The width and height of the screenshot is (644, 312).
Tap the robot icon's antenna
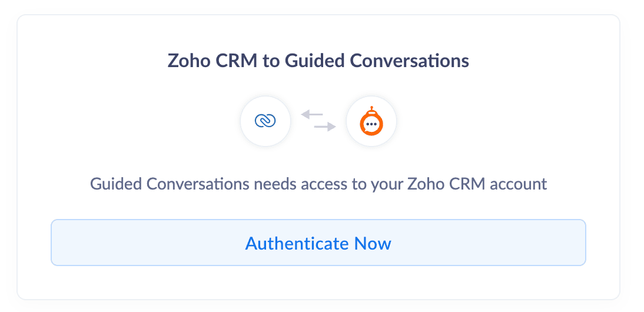pos(371,109)
